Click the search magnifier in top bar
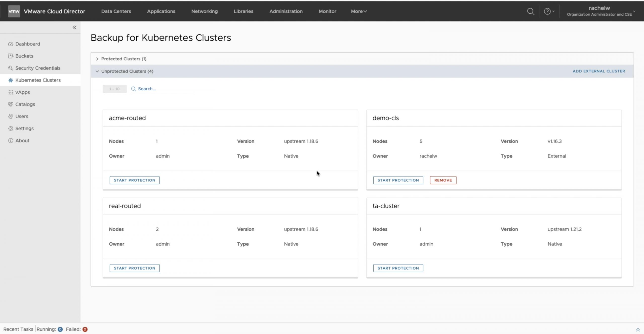Image resolution: width=644 pixels, height=334 pixels. pyautogui.click(x=531, y=11)
